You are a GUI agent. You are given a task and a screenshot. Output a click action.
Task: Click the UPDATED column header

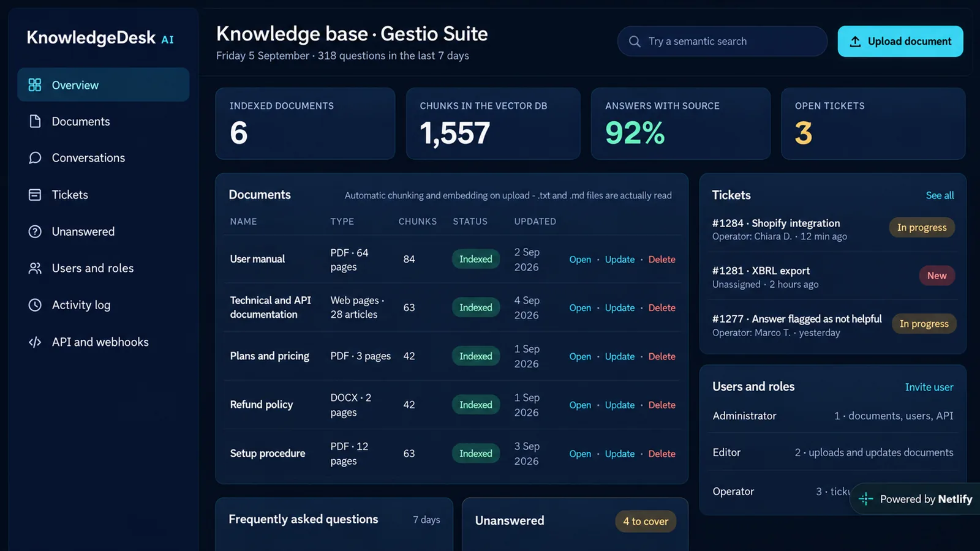pos(535,222)
